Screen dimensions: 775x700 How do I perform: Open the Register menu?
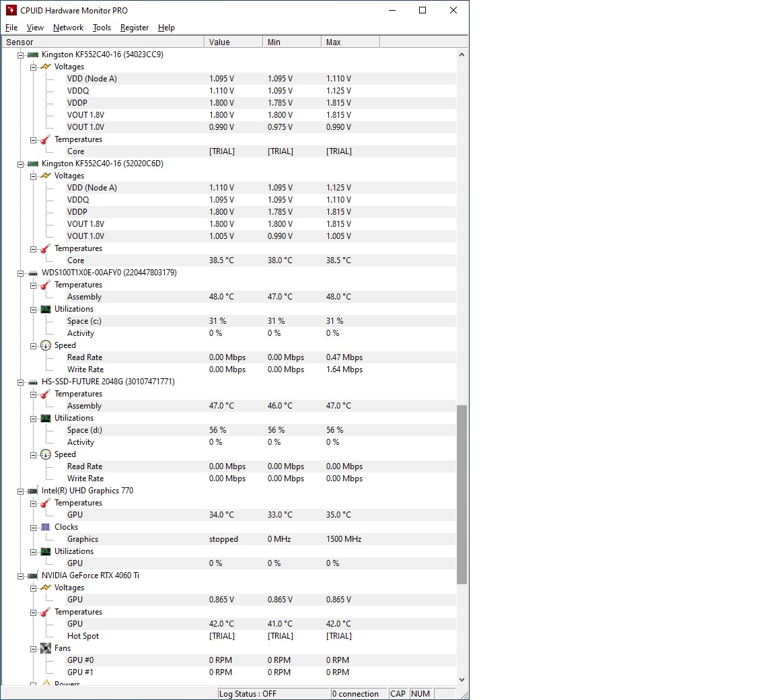135,28
